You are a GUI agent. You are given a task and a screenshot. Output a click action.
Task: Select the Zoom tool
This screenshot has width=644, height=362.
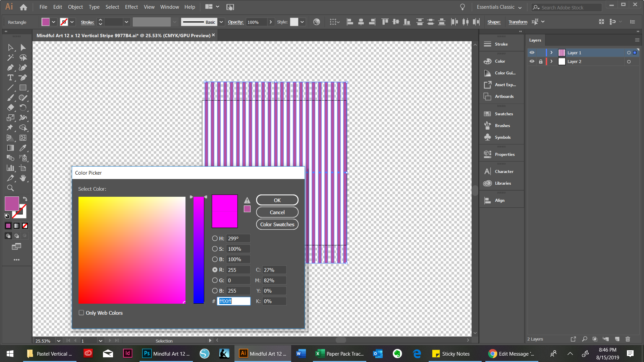click(10, 188)
